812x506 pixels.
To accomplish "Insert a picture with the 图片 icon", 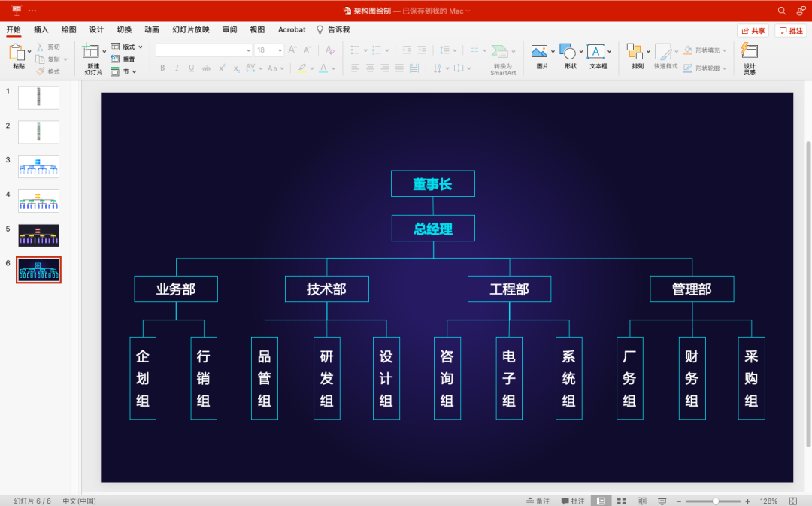I will click(539, 51).
